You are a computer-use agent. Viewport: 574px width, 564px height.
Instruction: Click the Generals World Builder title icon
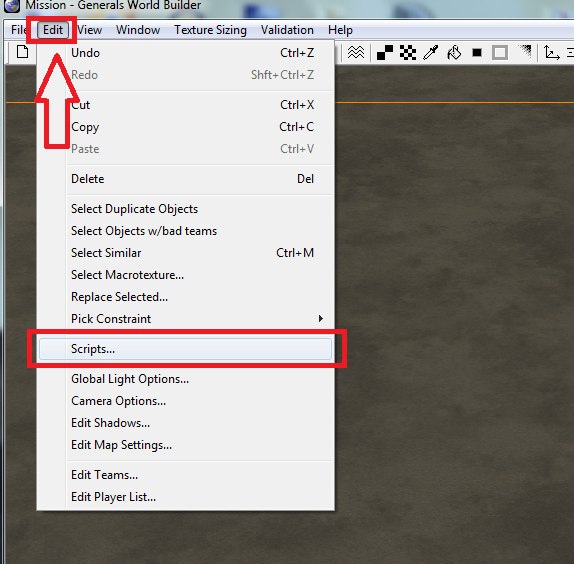coord(11,5)
